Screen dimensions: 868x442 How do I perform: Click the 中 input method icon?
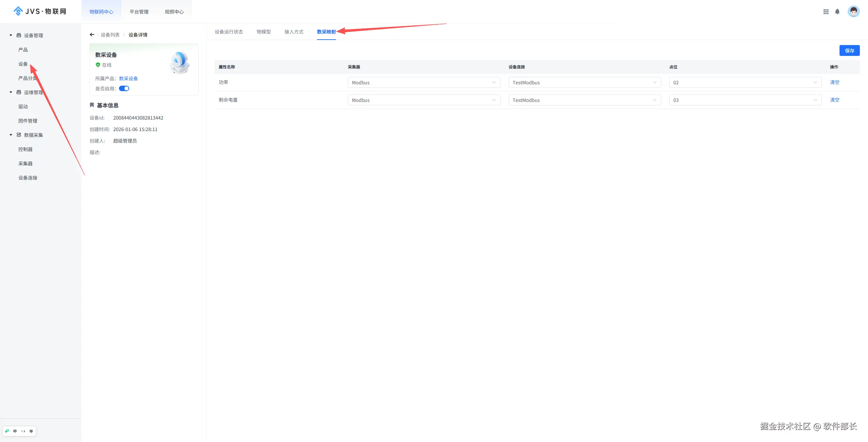(15, 431)
